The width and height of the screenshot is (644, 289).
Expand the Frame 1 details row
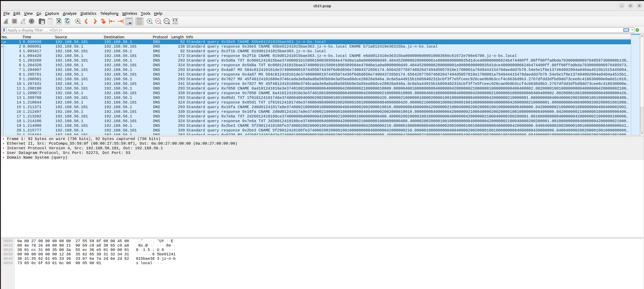click(x=4, y=139)
